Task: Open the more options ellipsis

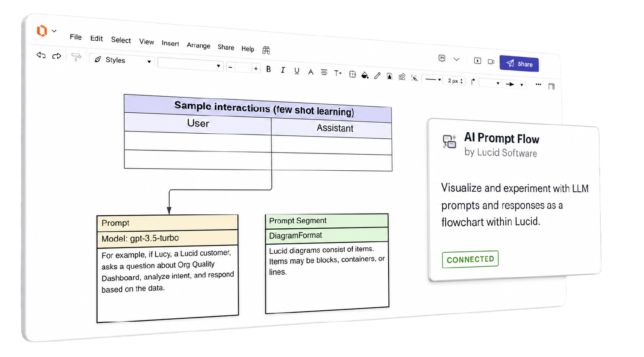Action: point(539,85)
